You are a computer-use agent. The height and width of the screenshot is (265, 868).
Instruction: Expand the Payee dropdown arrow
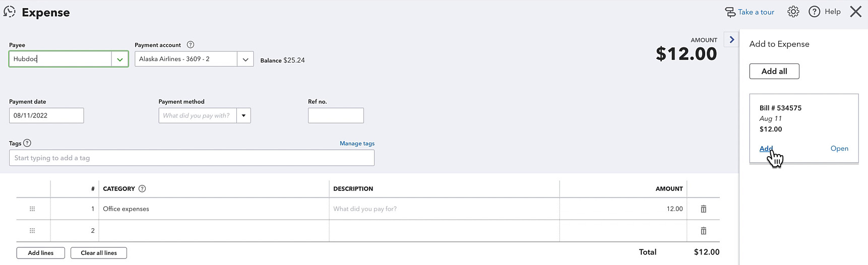120,59
